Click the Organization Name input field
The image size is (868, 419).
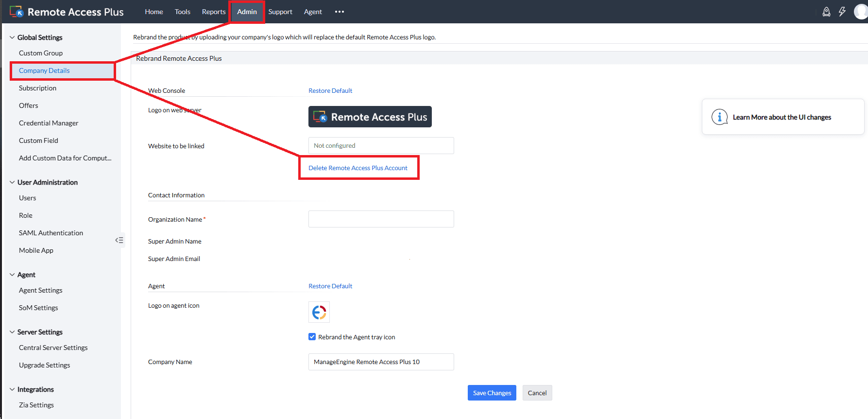point(381,219)
